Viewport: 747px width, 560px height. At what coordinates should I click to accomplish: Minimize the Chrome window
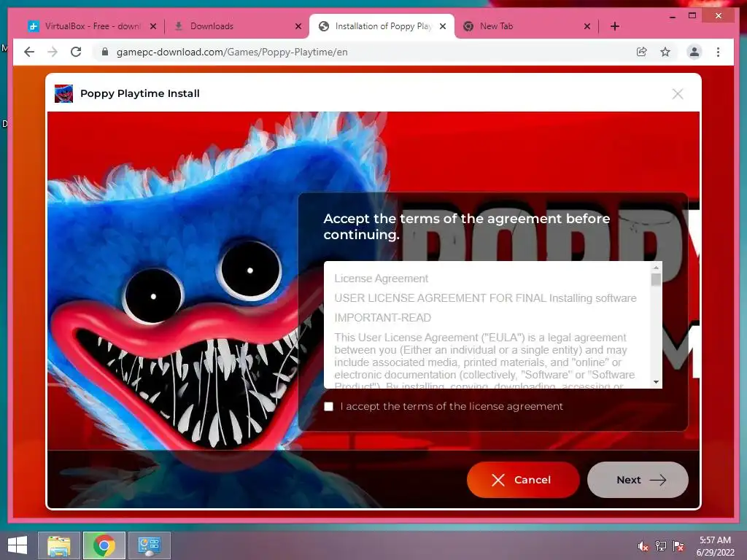tap(672, 17)
